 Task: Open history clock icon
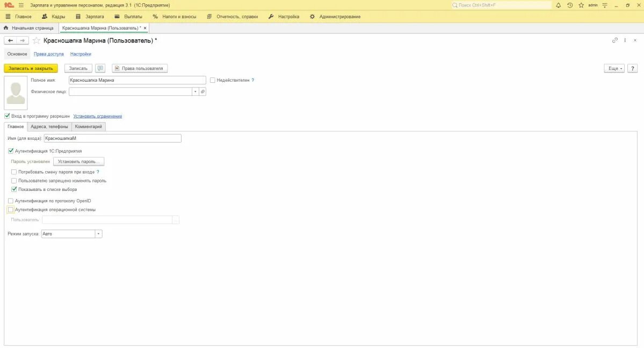tap(570, 5)
